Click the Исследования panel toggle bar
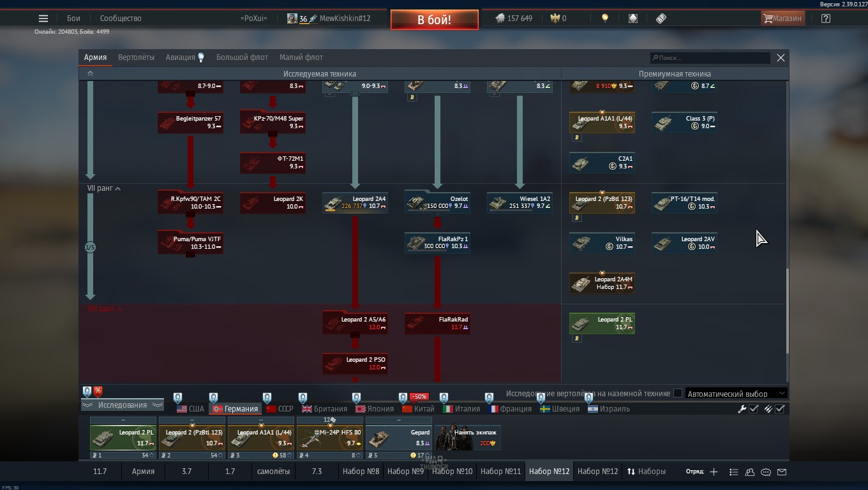This screenshot has height=490, width=868. pos(123,405)
